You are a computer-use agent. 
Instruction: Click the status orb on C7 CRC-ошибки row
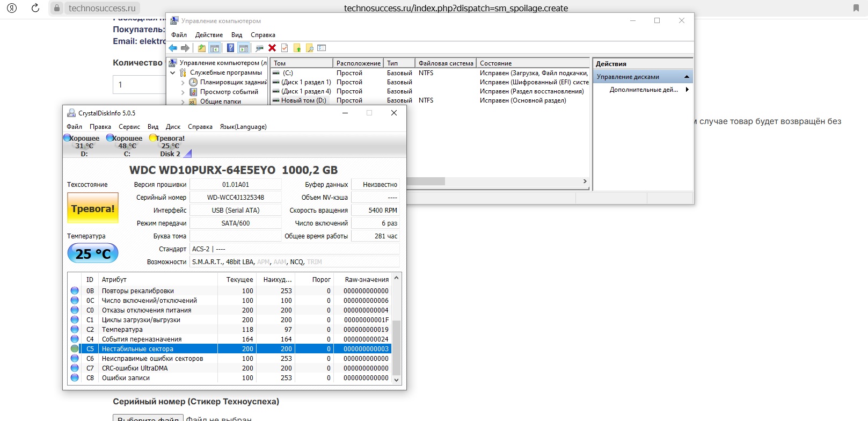tap(75, 368)
